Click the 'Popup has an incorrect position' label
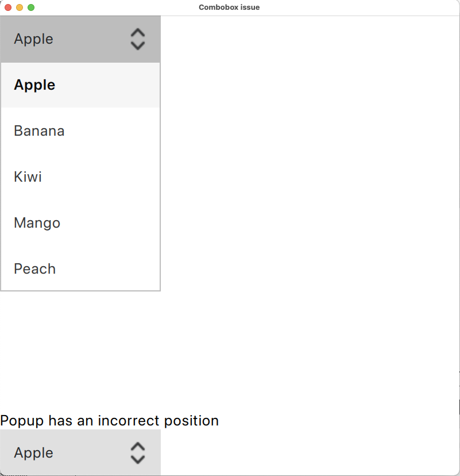Screen dimensions: 460x476 point(110,421)
